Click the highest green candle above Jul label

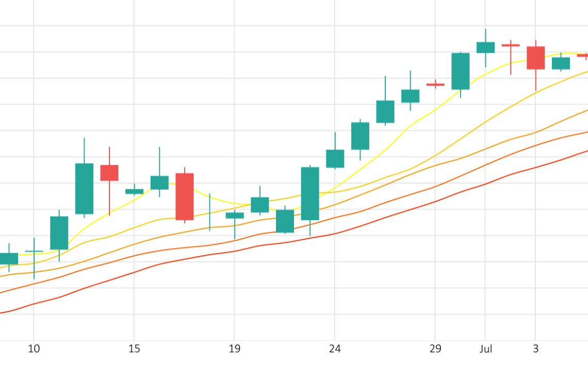click(485, 47)
